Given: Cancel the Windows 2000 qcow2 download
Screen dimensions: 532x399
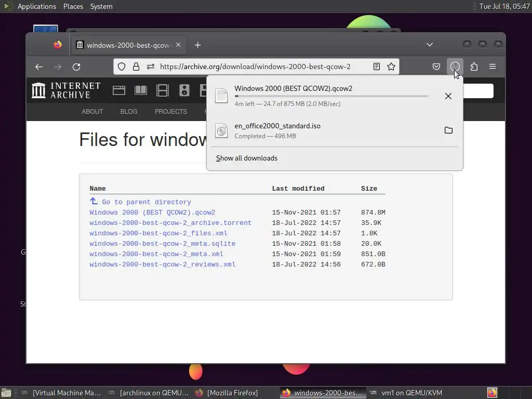Looking at the screenshot, I should (448, 96).
